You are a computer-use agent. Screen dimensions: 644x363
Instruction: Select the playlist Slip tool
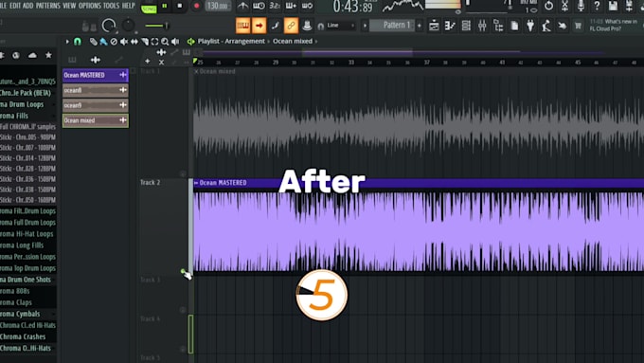pyautogui.click(x=134, y=42)
